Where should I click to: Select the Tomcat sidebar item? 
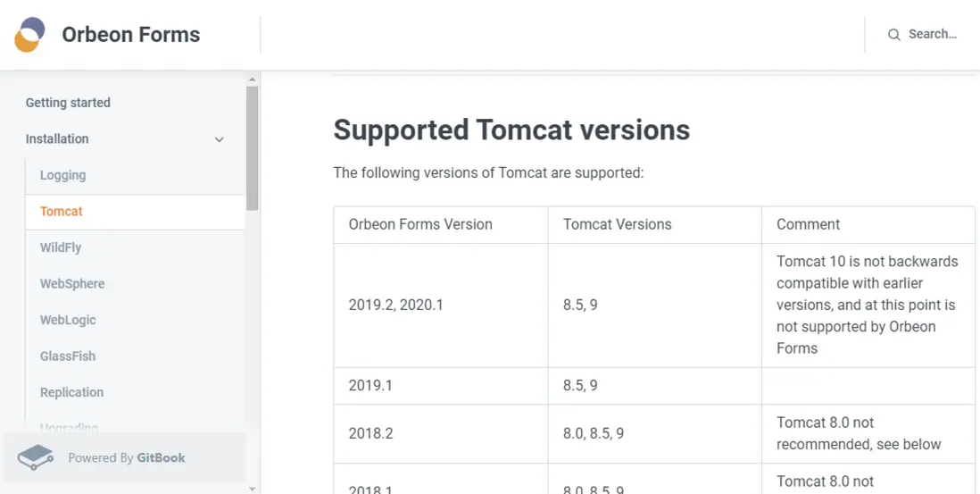pos(62,212)
